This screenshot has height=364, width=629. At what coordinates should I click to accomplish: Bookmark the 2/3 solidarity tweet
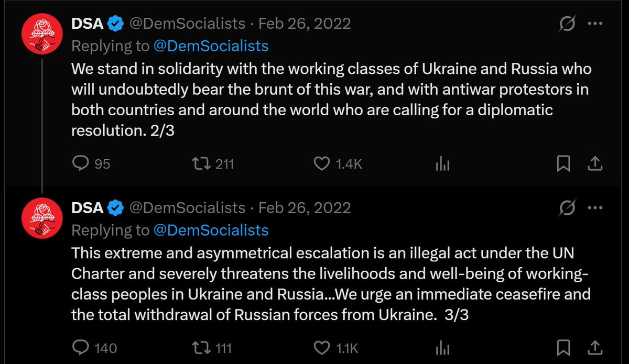563,164
